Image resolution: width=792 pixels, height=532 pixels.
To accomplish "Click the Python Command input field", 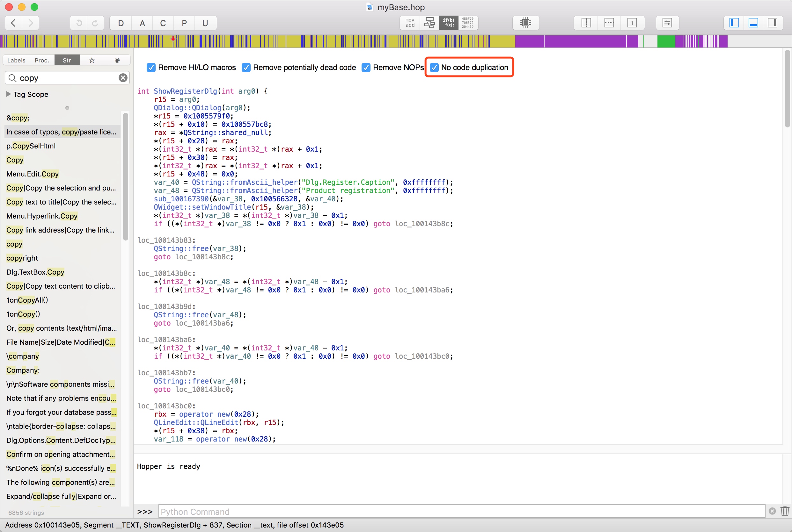I will [x=461, y=511].
